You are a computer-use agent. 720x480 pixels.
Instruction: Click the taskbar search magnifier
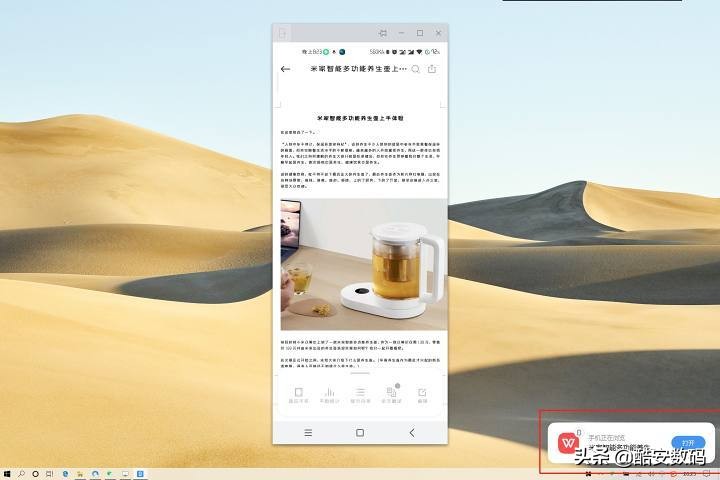tap(21, 474)
